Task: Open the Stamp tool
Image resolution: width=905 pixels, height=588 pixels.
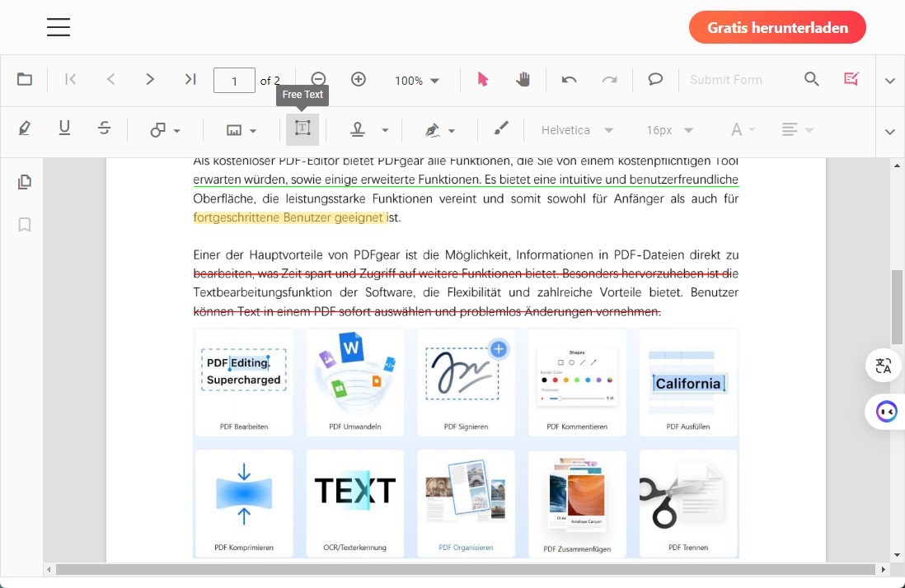Action: coord(358,129)
